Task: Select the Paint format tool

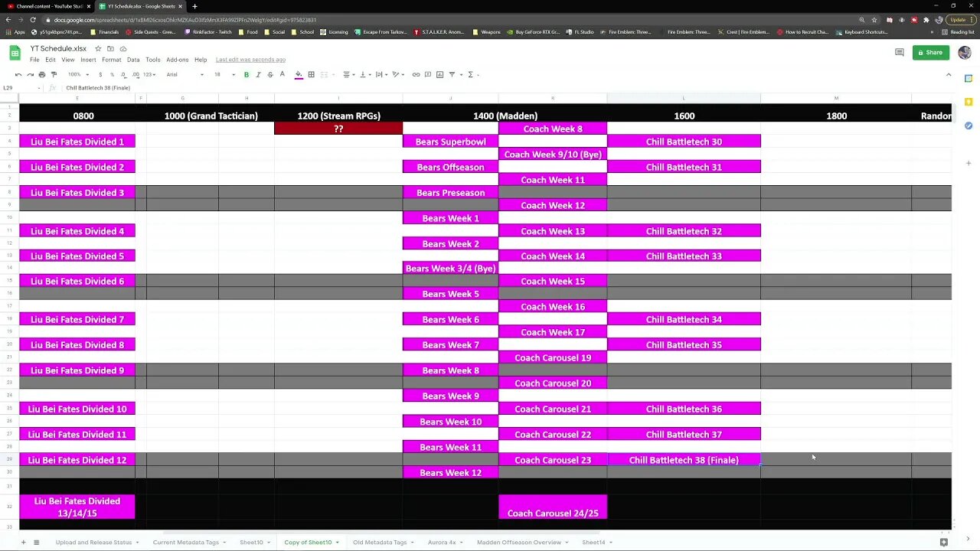Action: [x=53, y=74]
